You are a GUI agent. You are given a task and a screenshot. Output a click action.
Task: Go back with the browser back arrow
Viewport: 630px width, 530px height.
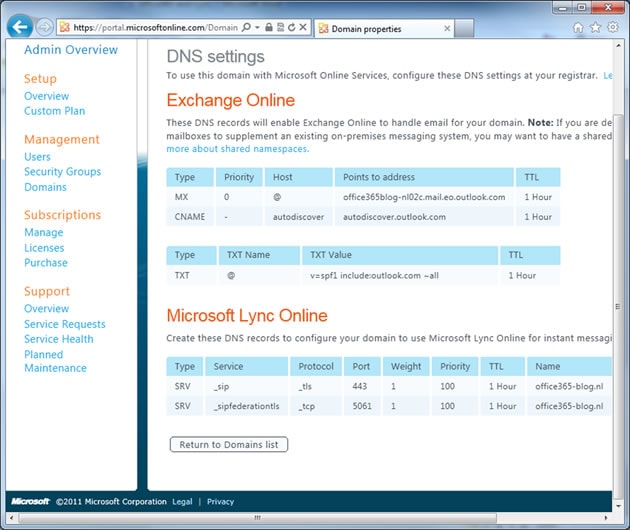(x=19, y=27)
